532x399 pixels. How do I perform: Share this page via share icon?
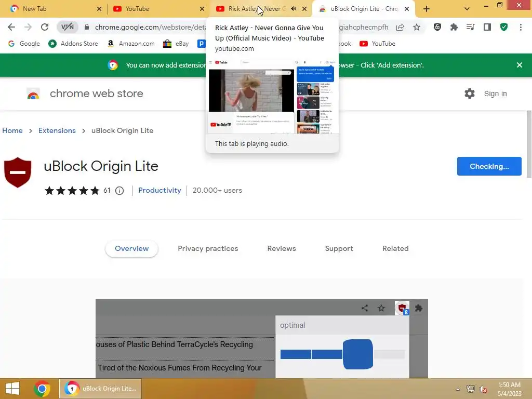(x=400, y=28)
